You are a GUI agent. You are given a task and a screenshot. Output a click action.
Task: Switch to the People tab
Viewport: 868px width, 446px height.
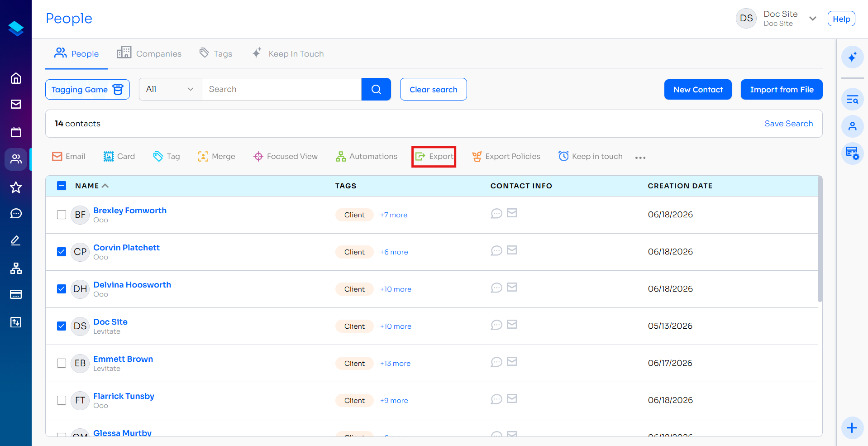click(x=76, y=53)
